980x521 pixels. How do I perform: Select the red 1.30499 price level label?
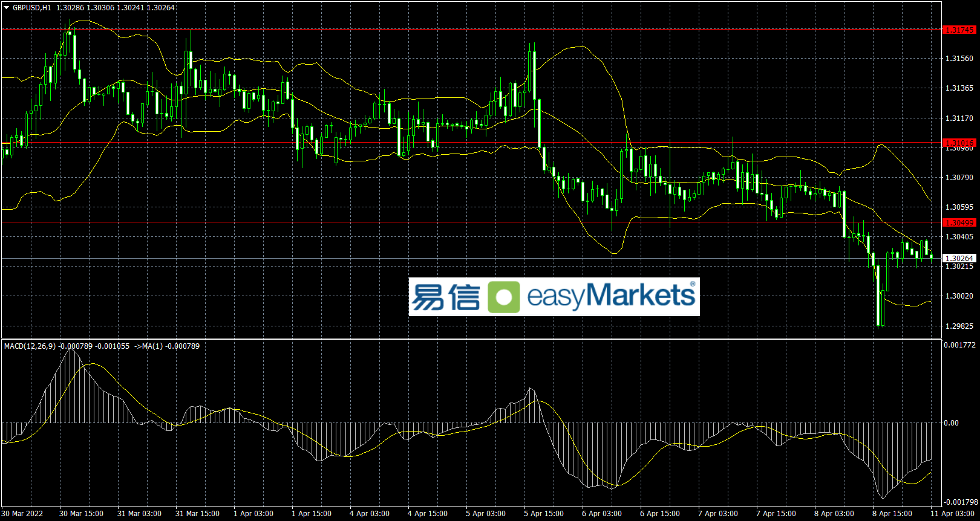[959, 223]
